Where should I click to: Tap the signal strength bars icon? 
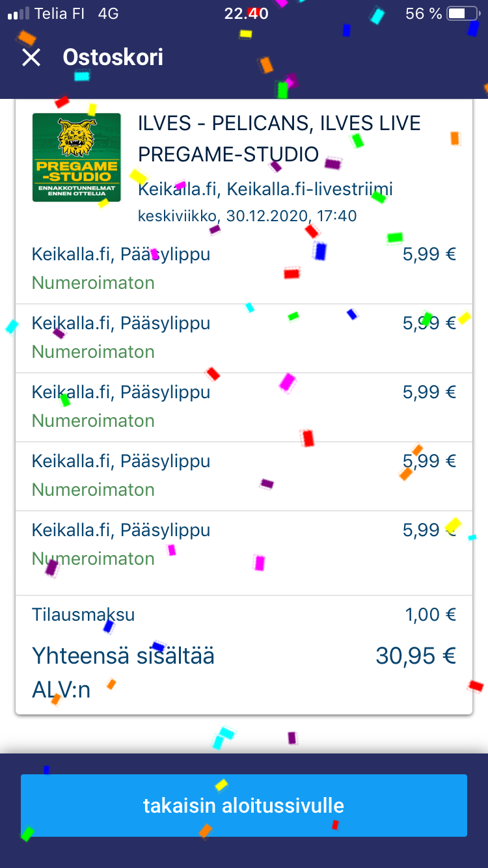coord(18,14)
